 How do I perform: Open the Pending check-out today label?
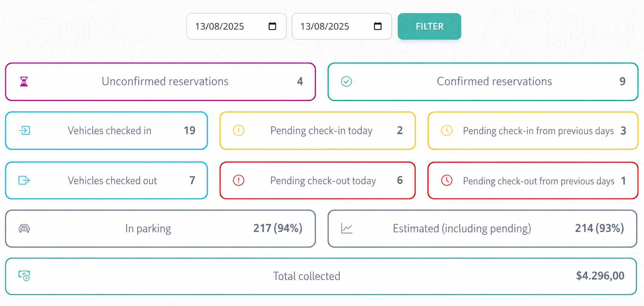323,181
